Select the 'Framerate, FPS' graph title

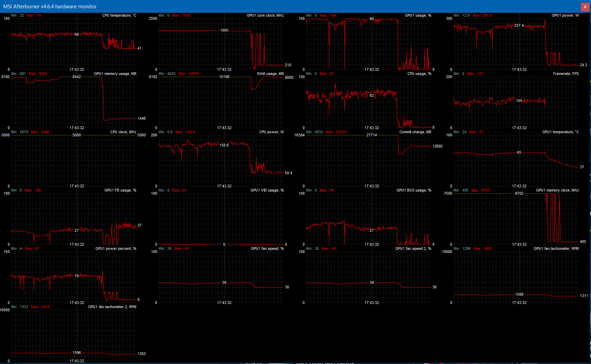(566, 74)
